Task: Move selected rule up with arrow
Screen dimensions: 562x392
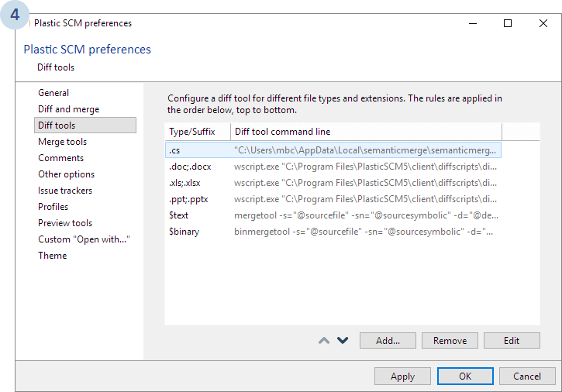Action: 324,340
